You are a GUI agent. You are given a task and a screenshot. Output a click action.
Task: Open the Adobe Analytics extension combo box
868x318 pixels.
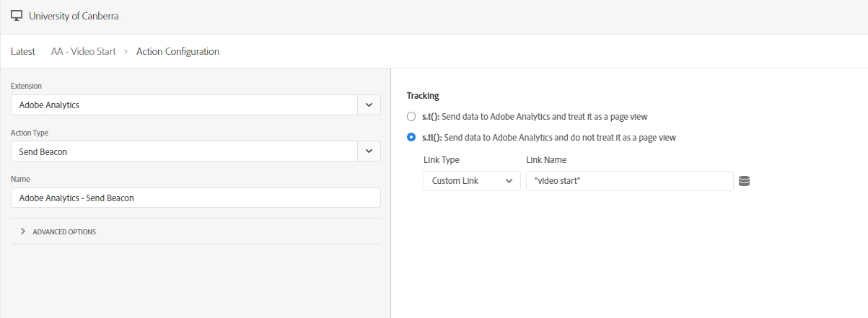[x=185, y=105]
